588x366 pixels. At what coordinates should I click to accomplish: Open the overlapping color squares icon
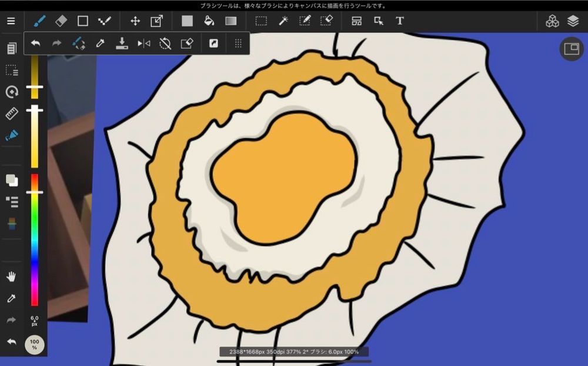click(12, 180)
